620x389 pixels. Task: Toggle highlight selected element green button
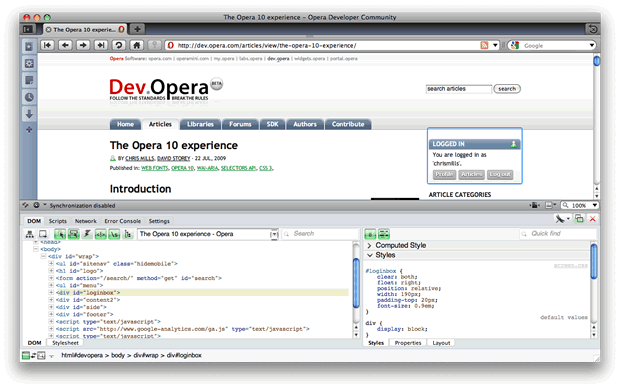point(74,234)
